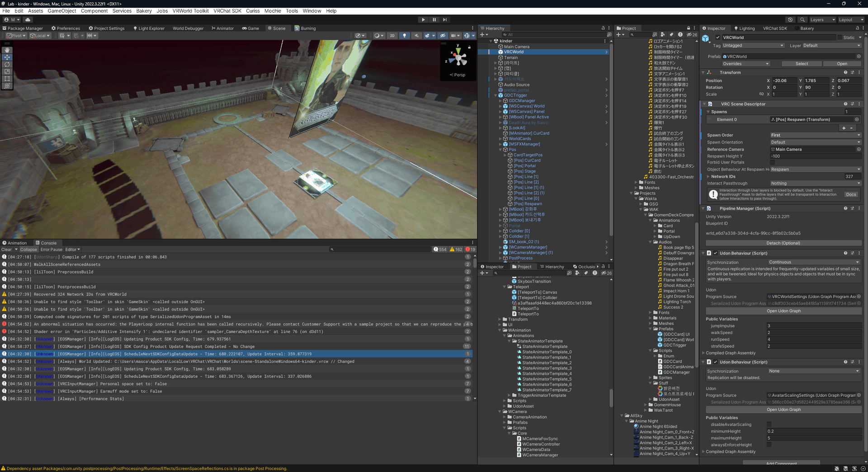
Task: Click the Play button in toolbar
Action: pos(423,19)
